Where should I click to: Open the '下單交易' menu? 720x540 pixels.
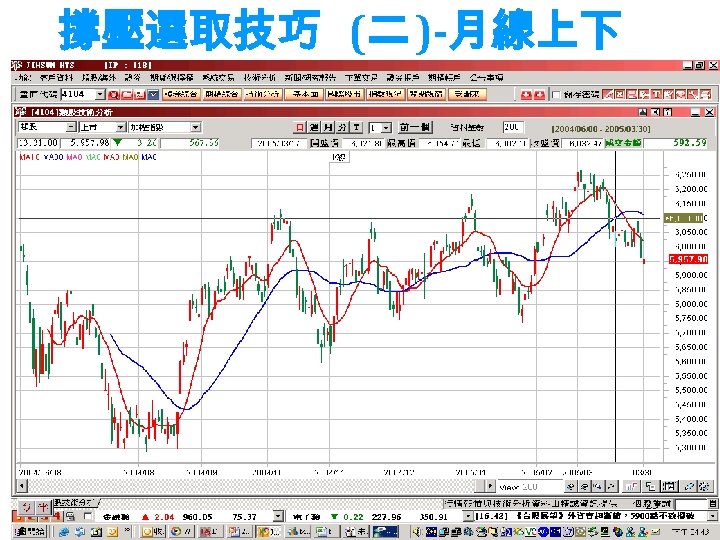tap(361, 78)
